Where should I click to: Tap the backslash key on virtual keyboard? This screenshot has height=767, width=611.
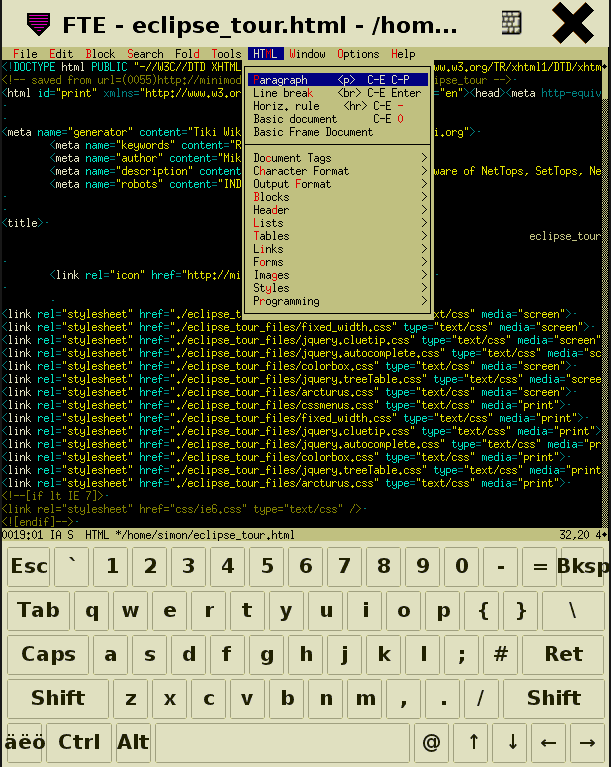point(572,610)
